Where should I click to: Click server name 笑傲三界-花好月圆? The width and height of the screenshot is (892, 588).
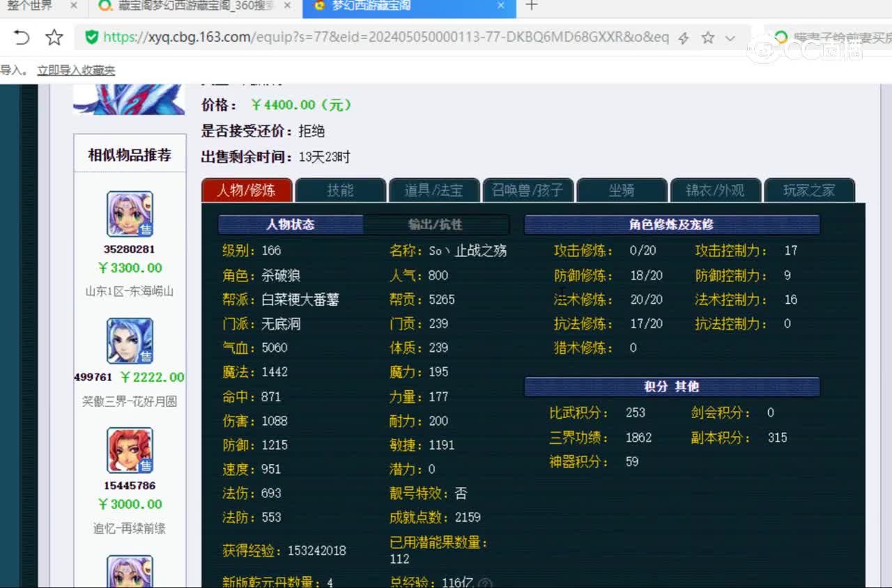pos(130,402)
